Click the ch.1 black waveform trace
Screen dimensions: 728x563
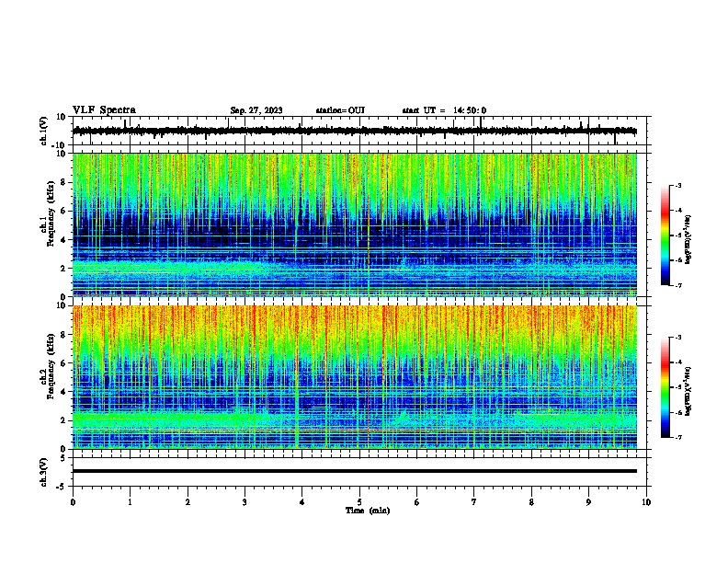point(354,131)
